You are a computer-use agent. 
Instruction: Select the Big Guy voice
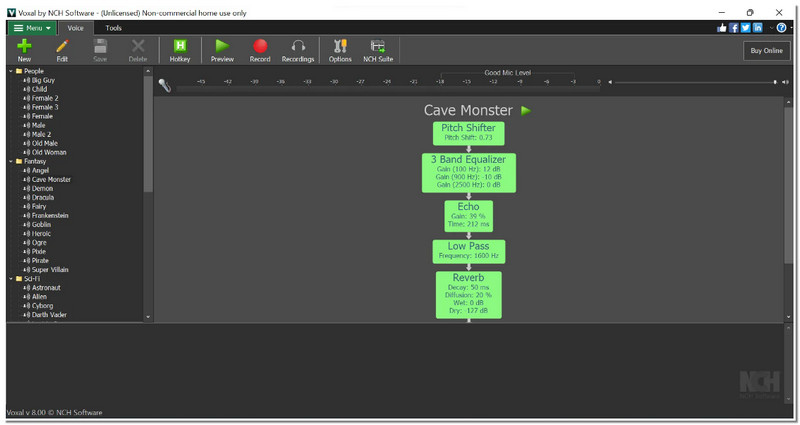click(43, 80)
